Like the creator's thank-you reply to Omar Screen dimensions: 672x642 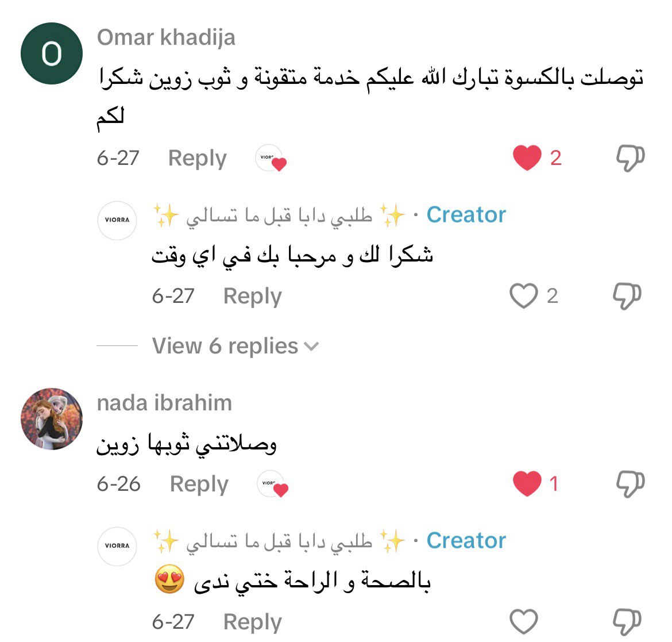coord(524,296)
